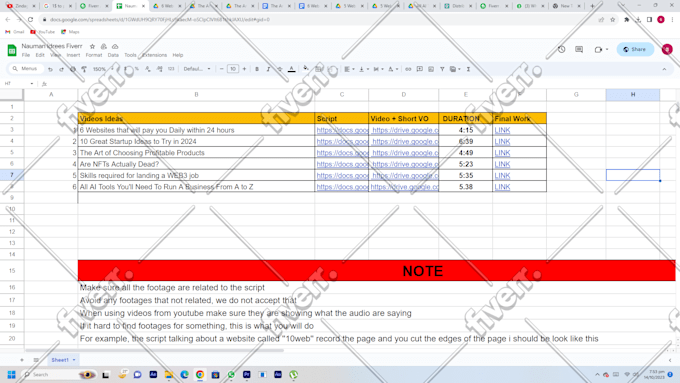Open the filter views dropdown
The image size is (680, 383).
tap(455, 69)
